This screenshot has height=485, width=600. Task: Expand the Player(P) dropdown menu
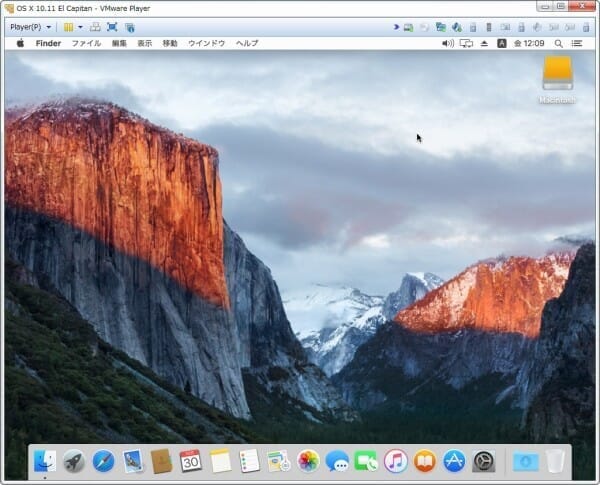click(31, 27)
